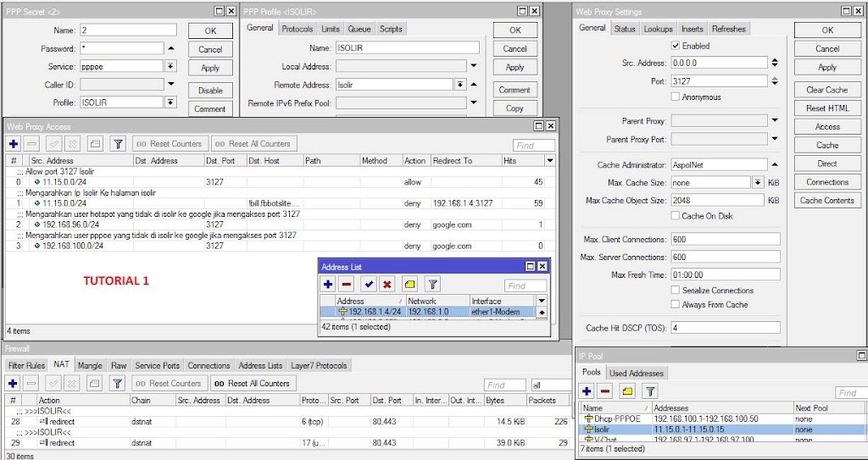Open Profile dropdown in PPP Secret
The height and width of the screenshot is (460, 868).
pos(170,103)
